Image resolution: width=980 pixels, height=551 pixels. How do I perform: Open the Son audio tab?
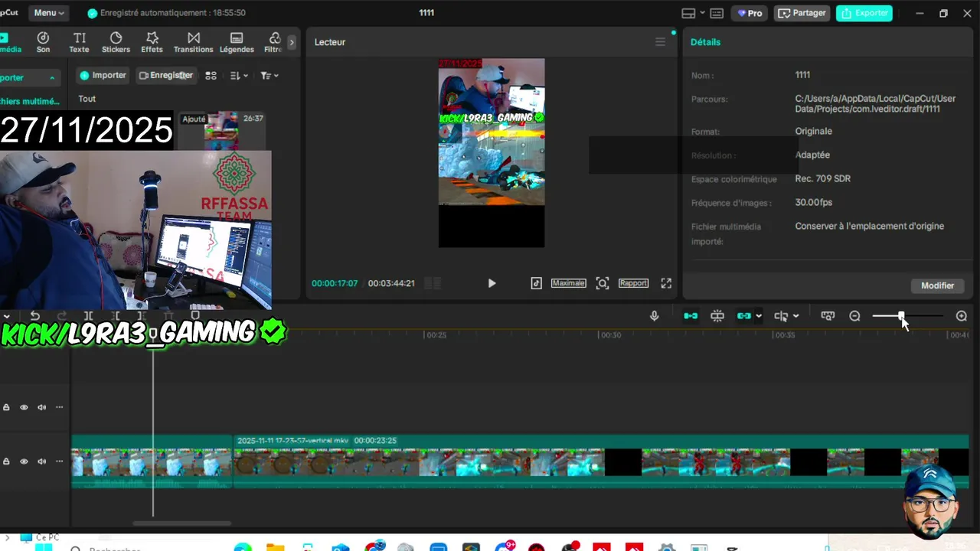[x=43, y=43]
